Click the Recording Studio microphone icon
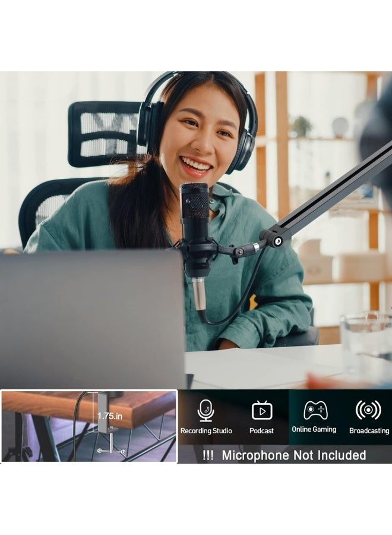 tap(206, 410)
